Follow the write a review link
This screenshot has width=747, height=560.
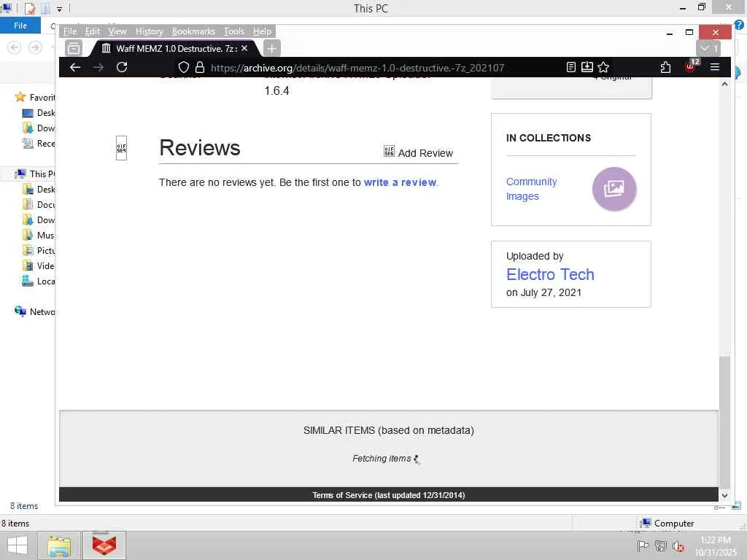[400, 182]
